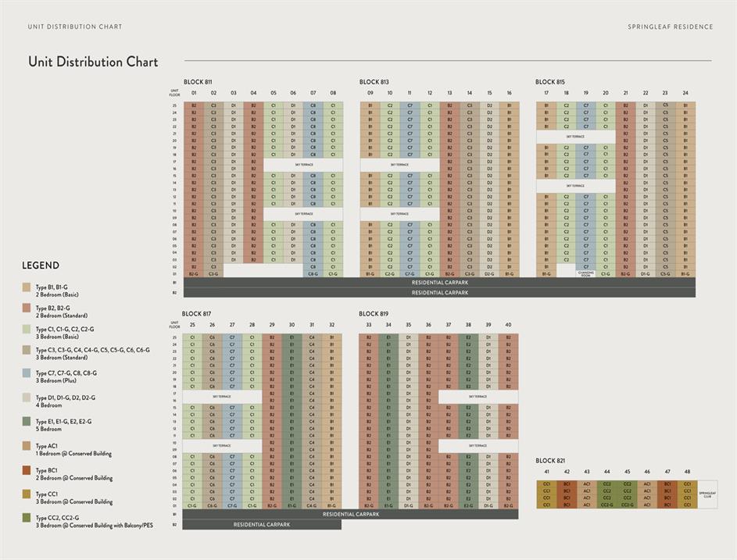Click the Type B1, B1-G legend swatch

27,287
